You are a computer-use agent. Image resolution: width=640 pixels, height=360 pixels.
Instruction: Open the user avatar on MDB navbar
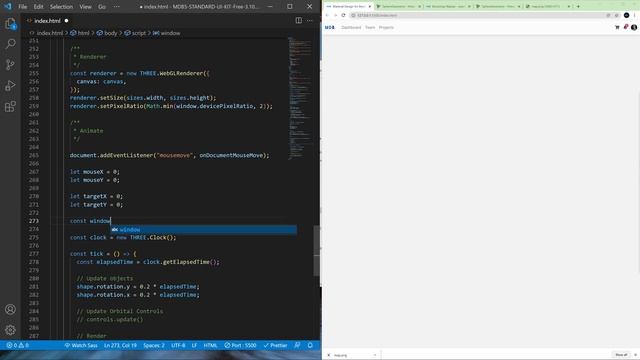click(x=634, y=27)
